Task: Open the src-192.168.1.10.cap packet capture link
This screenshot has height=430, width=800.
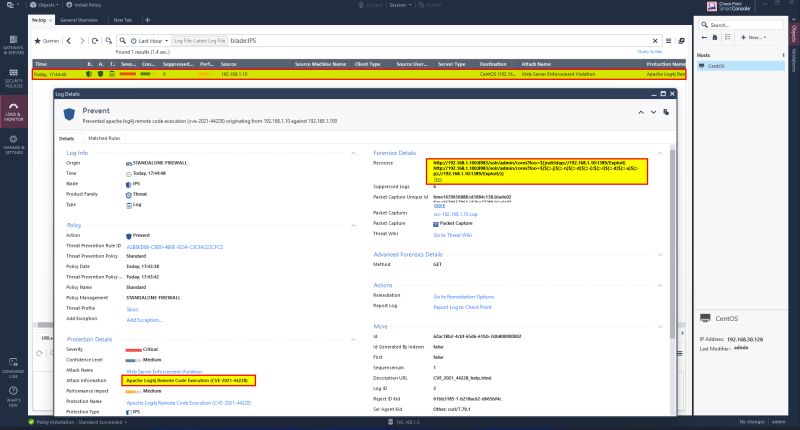Action: pos(455,214)
